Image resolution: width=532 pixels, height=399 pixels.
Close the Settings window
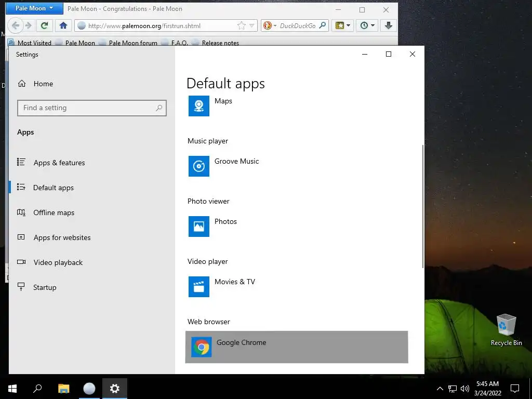[x=412, y=54]
